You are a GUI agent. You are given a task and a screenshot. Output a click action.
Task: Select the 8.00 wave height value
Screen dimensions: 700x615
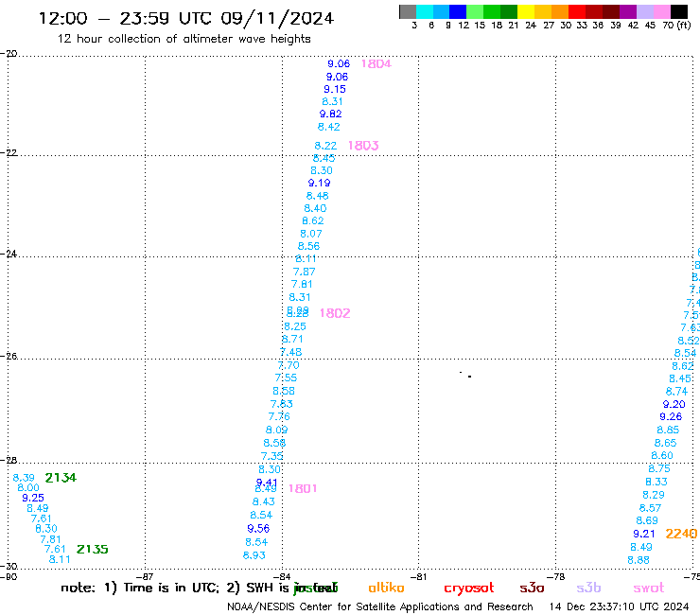click(28, 487)
